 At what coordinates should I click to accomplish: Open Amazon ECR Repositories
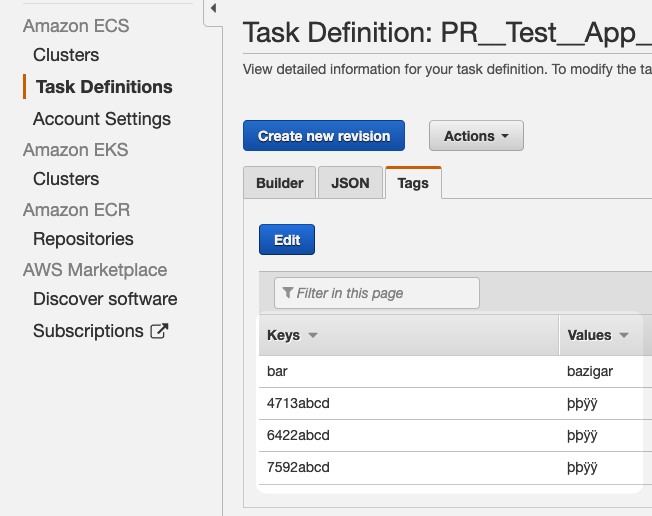click(83, 239)
